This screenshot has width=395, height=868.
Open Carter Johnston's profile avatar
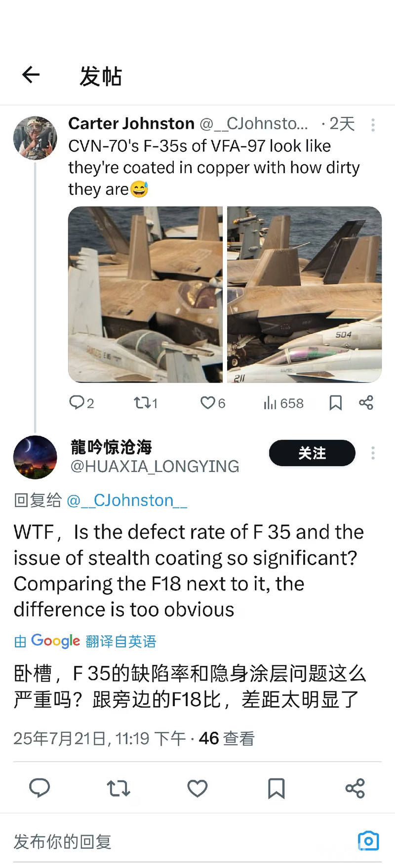(35, 138)
